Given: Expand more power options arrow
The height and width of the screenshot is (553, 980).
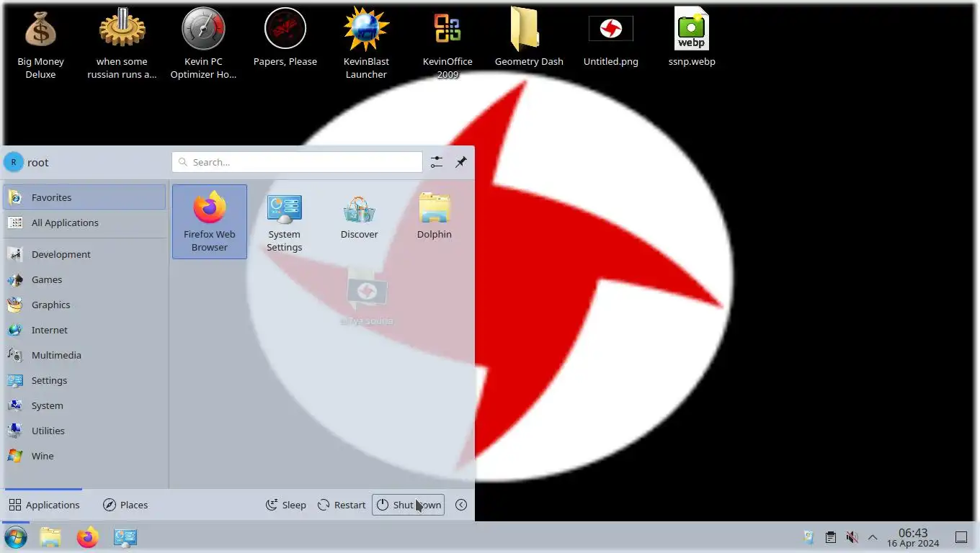Looking at the screenshot, I should click(461, 505).
